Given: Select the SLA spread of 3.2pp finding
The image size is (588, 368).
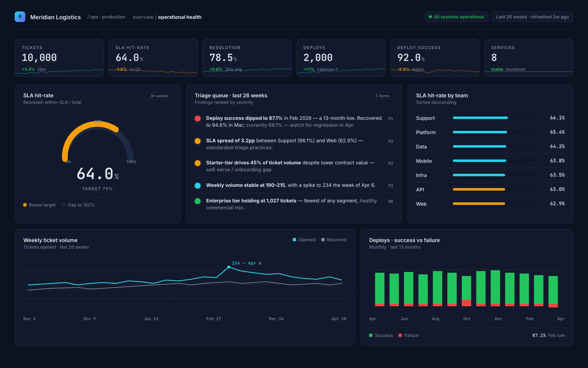Looking at the screenshot, I should click(294, 144).
